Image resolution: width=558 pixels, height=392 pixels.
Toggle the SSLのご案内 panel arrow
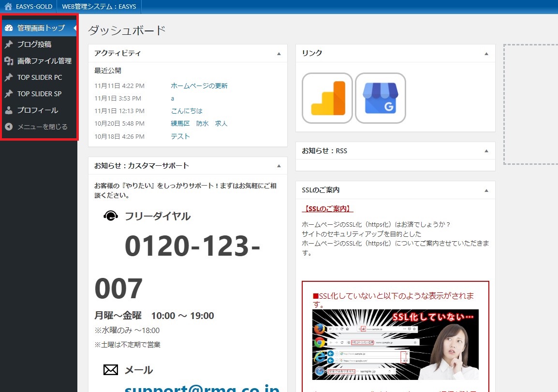(x=486, y=190)
